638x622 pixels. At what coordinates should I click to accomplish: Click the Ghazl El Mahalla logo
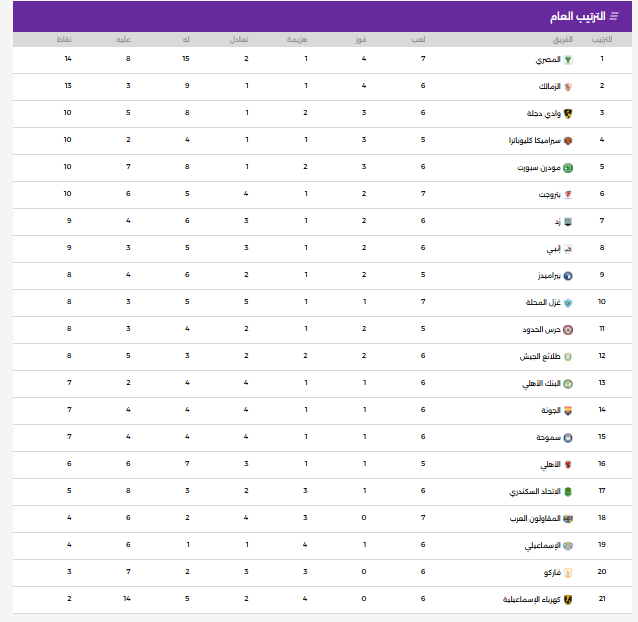[568, 303]
